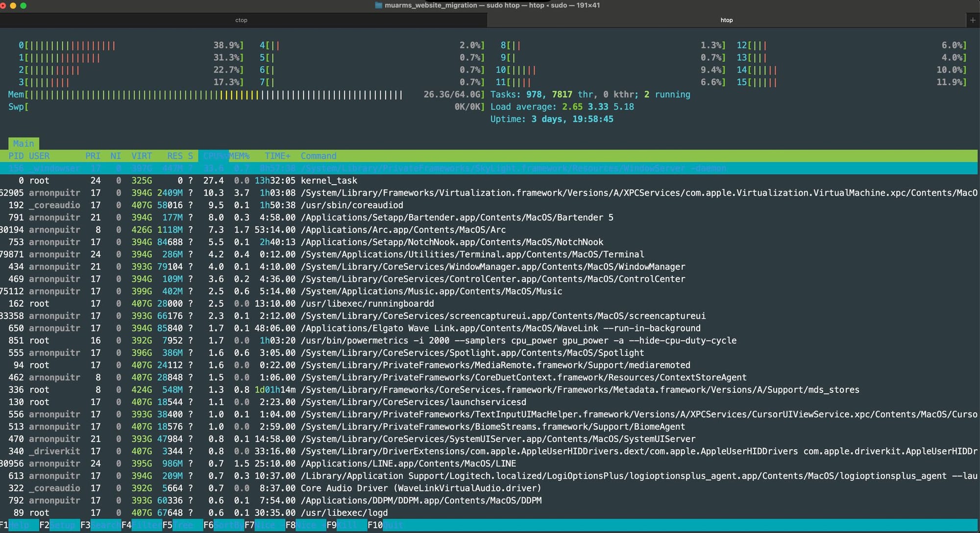This screenshot has height=533, width=980.
Task: Click the Mem usage meter bar
Action: pyautogui.click(x=246, y=95)
